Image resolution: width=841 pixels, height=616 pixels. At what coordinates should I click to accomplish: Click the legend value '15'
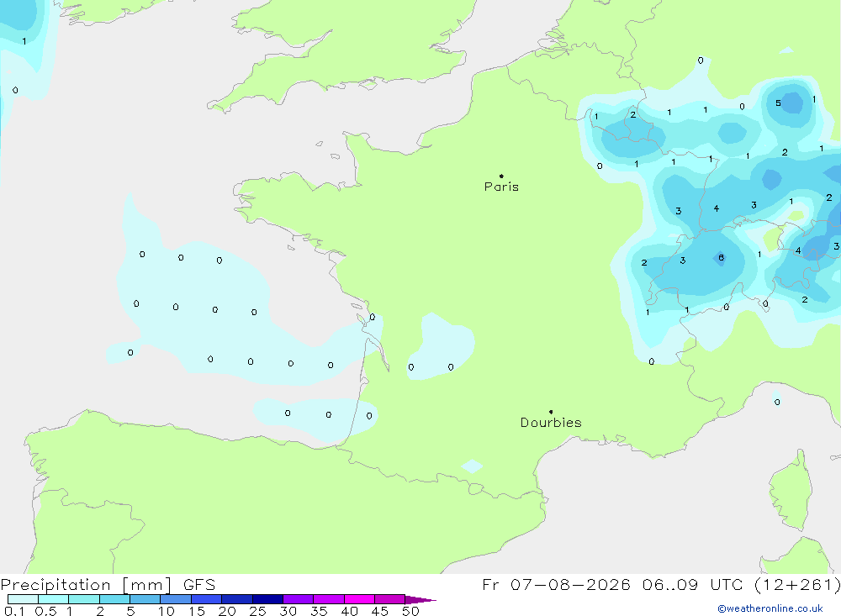pyautogui.click(x=197, y=611)
